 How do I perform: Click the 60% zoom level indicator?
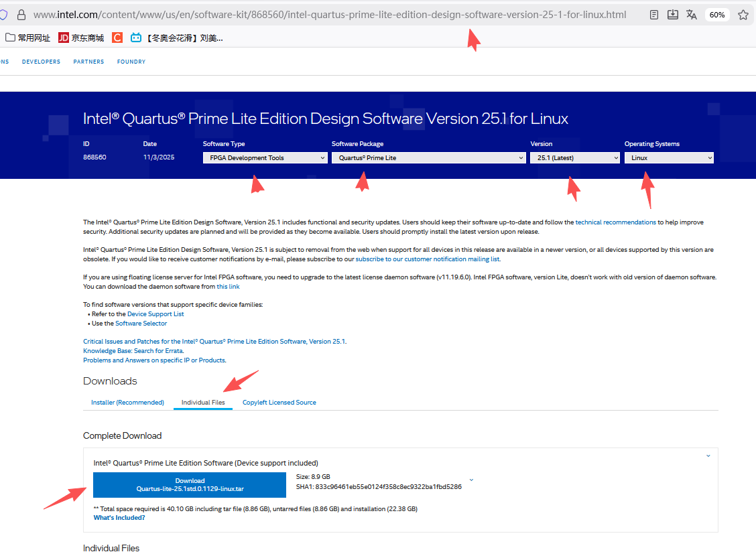click(717, 15)
